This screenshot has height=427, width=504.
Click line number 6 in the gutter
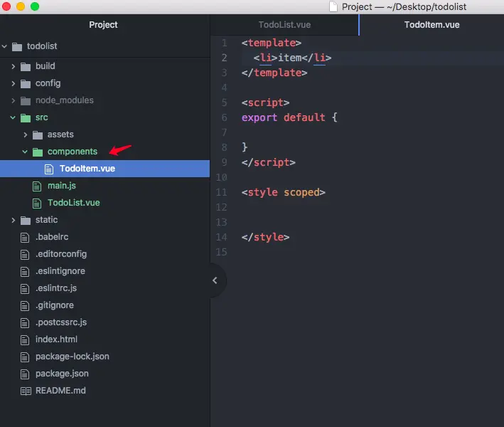[224, 117]
